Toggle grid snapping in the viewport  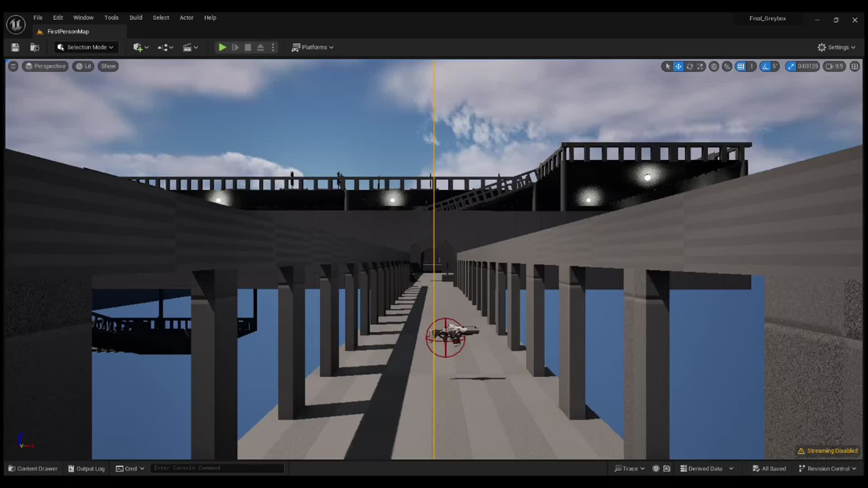point(741,66)
